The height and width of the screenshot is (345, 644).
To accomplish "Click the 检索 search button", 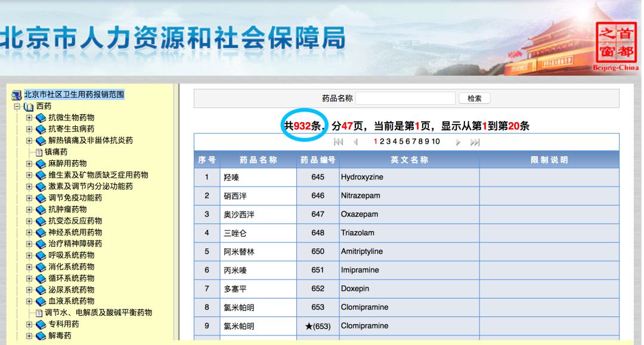I will [475, 98].
